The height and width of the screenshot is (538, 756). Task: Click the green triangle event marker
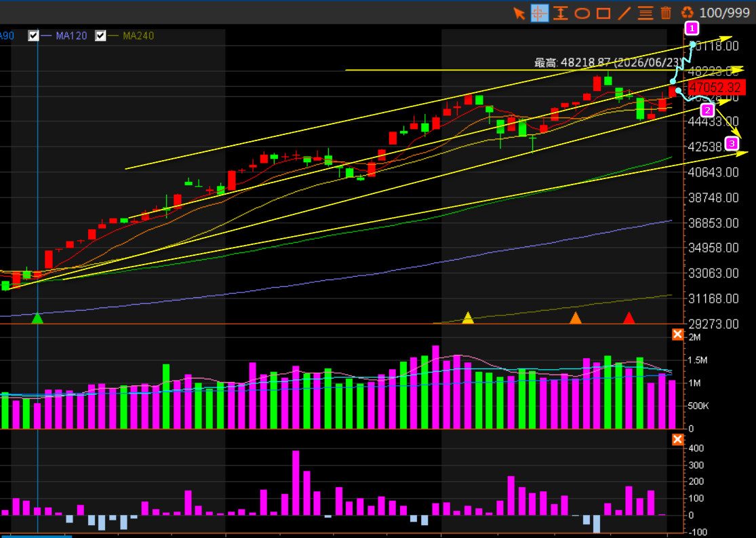(x=37, y=318)
